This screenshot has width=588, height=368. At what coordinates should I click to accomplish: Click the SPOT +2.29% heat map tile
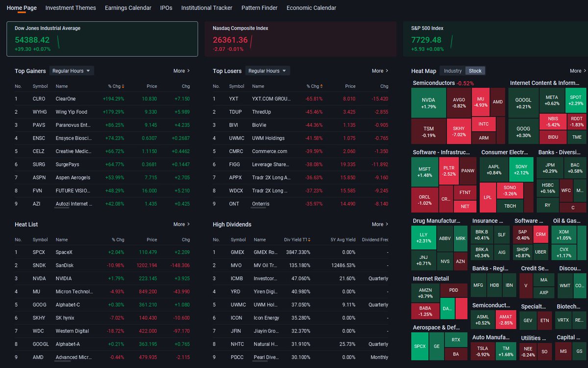click(576, 100)
